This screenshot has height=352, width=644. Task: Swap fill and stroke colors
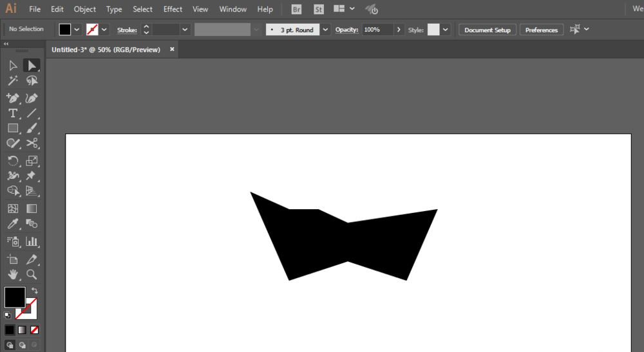point(34,291)
